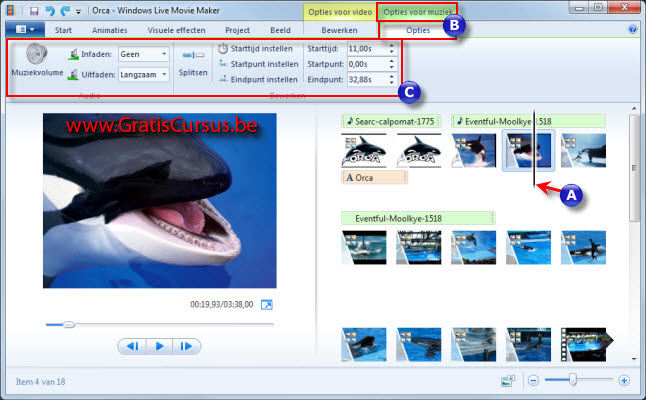Viewport: 646px width, 400px height.
Task: Select the last clip in the second storyboard row
Action: click(583, 247)
